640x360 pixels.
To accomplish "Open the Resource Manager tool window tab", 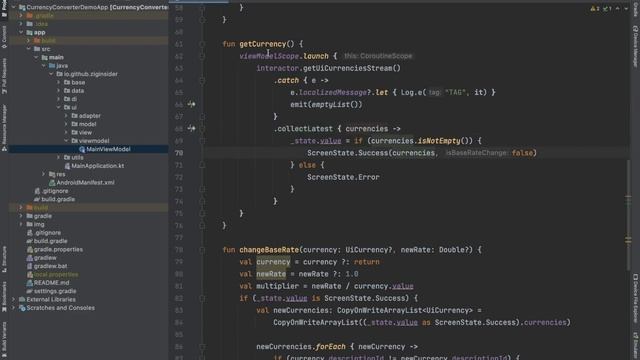I will click(x=4, y=128).
